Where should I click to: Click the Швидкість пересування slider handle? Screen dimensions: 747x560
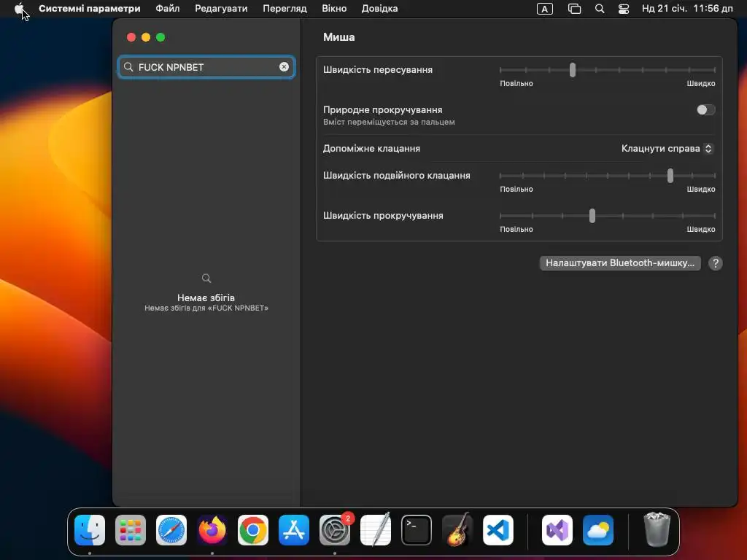click(x=573, y=70)
